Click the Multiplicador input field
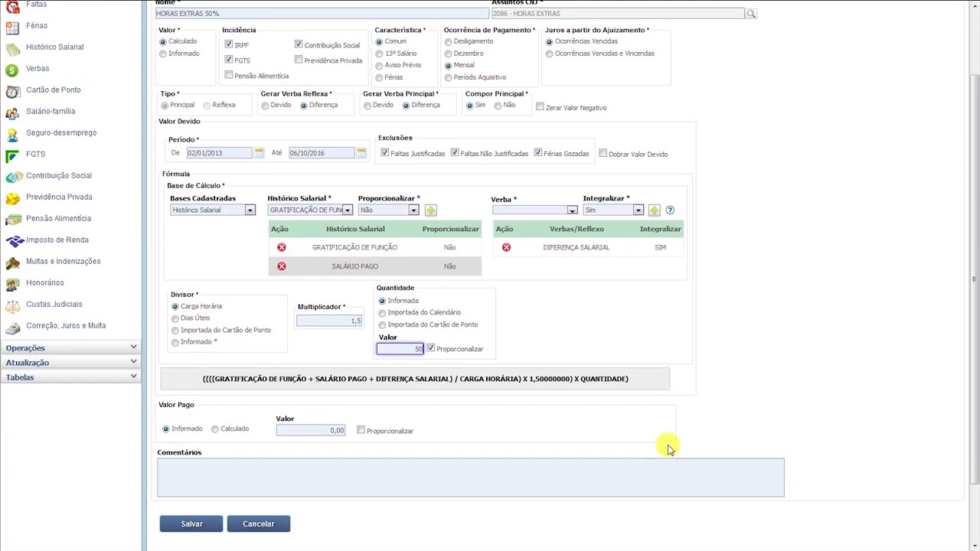980x551 pixels. click(329, 321)
